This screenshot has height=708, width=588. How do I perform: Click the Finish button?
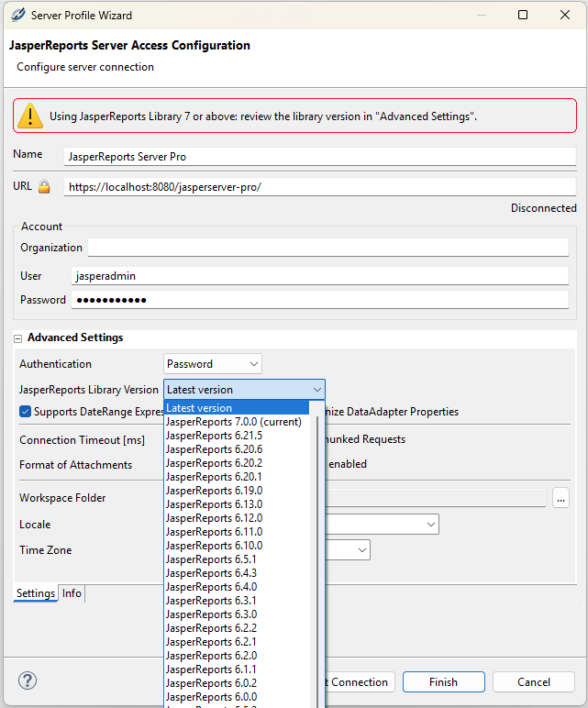443,681
